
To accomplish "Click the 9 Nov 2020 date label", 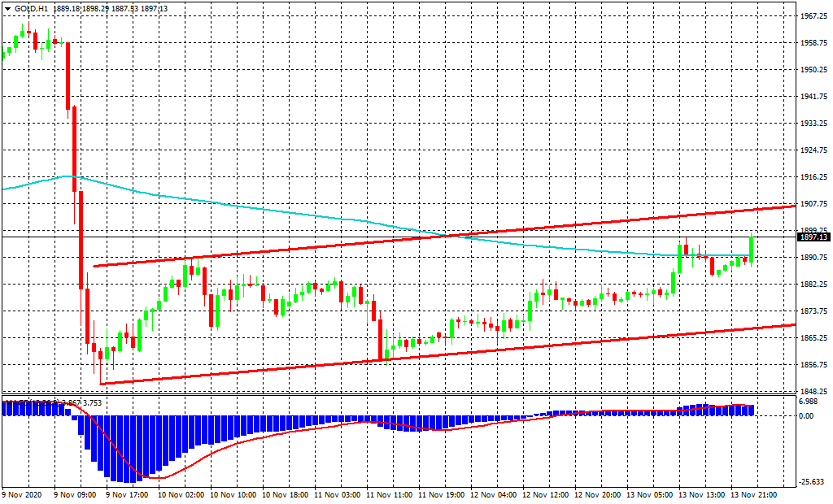I will [x=21, y=493].
